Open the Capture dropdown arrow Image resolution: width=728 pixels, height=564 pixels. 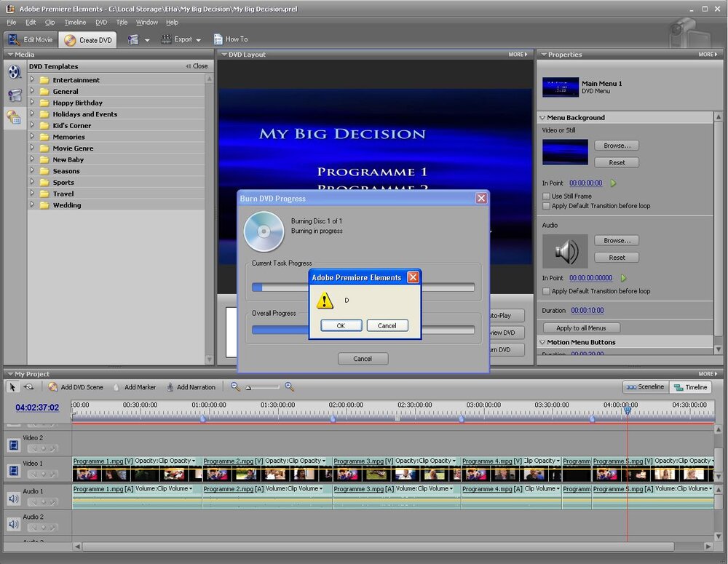click(147, 40)
